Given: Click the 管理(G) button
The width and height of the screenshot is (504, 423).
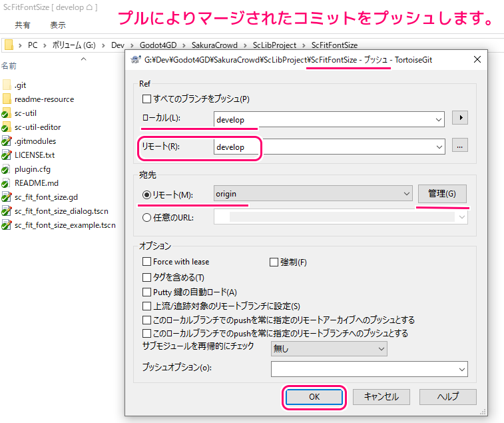Looking at the screenshot, I should [x=442, y=193].
